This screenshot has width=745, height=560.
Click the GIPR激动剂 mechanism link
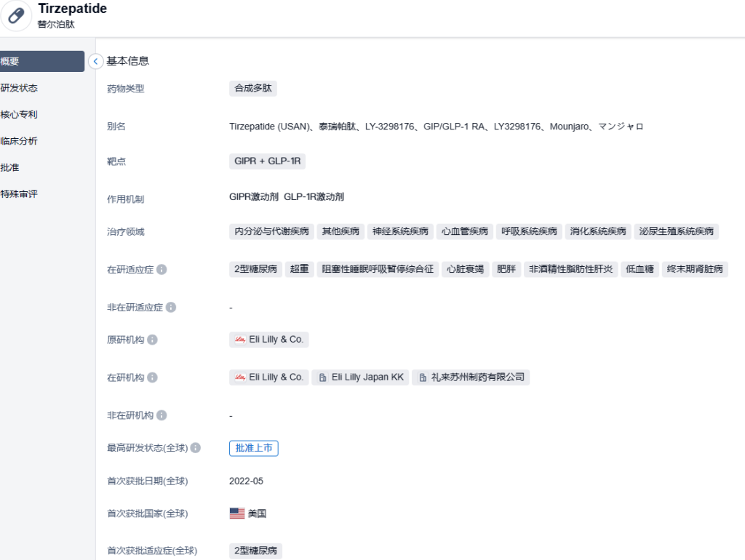(x=254, y=197)
